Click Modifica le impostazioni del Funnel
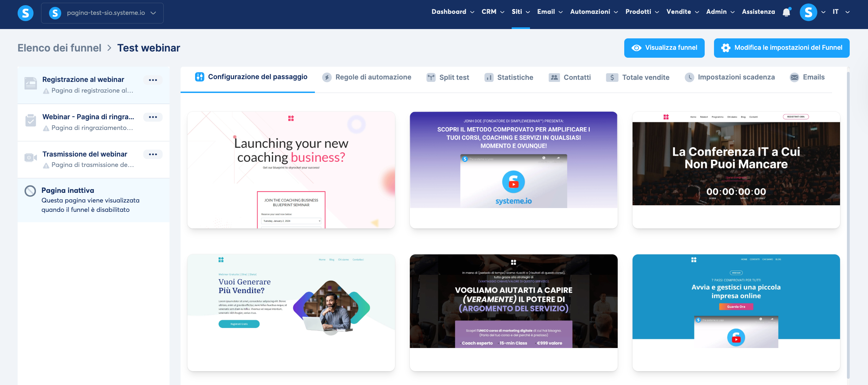The height and width of the screenshot is (385, 868). pyautogui.click(x=781, y=48)
